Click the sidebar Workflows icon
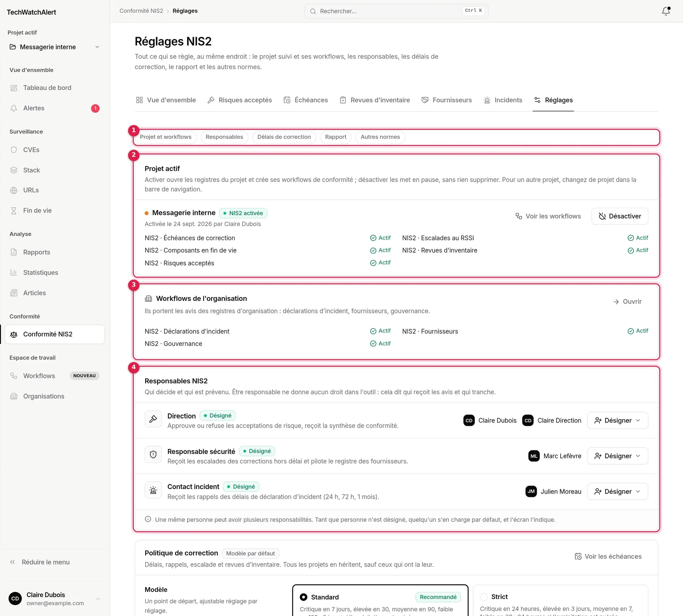The image size is (683, 616). click(14, 376)
